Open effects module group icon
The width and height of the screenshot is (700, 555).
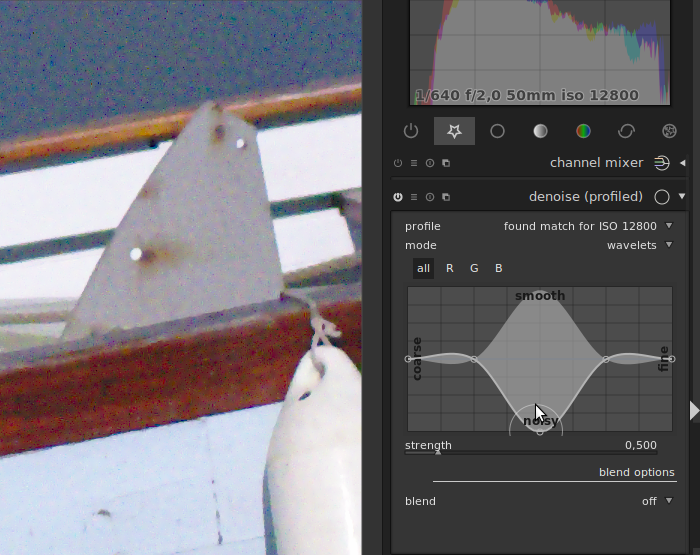(669, 131)
